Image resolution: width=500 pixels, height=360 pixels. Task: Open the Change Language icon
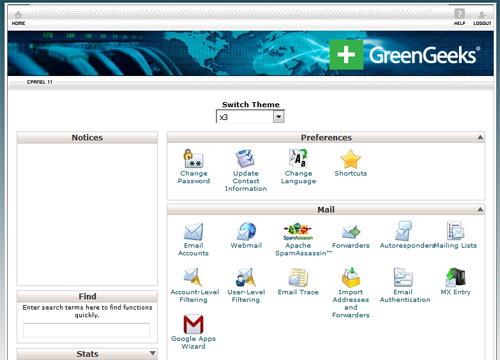point(298,159)
